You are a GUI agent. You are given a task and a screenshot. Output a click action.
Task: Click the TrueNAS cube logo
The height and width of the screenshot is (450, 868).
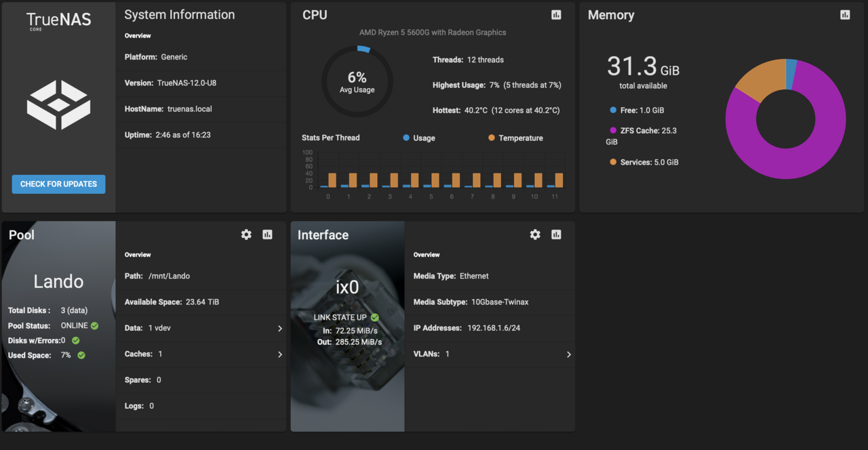click(x=59, y=104)
